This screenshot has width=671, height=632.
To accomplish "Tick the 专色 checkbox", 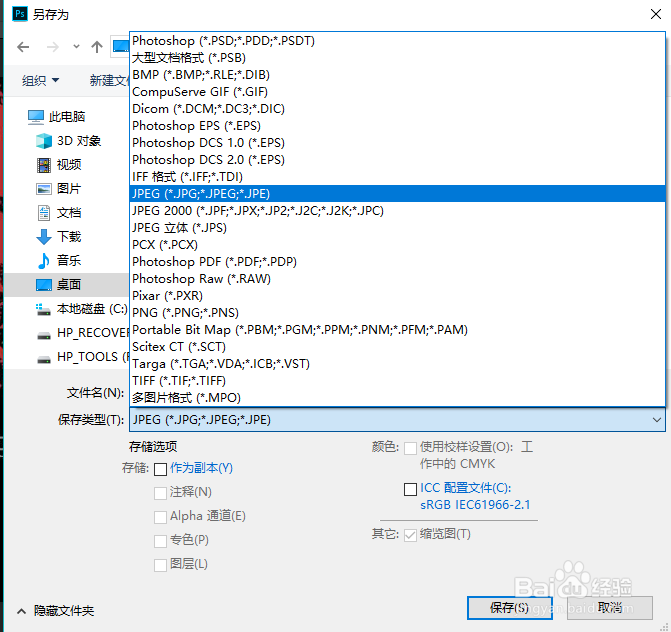I will 160,541.
